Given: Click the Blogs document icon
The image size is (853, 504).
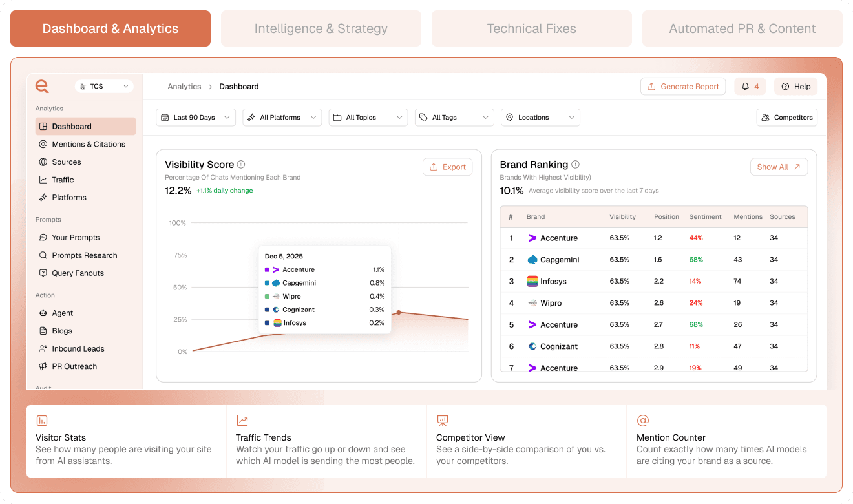Looking at the screenshot, I should (43, 331).
